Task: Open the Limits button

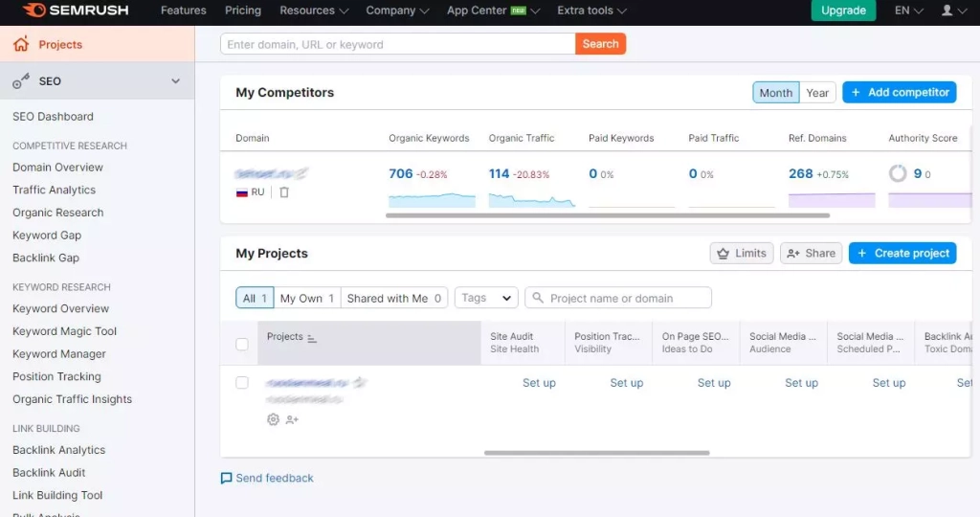Action: pos(742,253)
